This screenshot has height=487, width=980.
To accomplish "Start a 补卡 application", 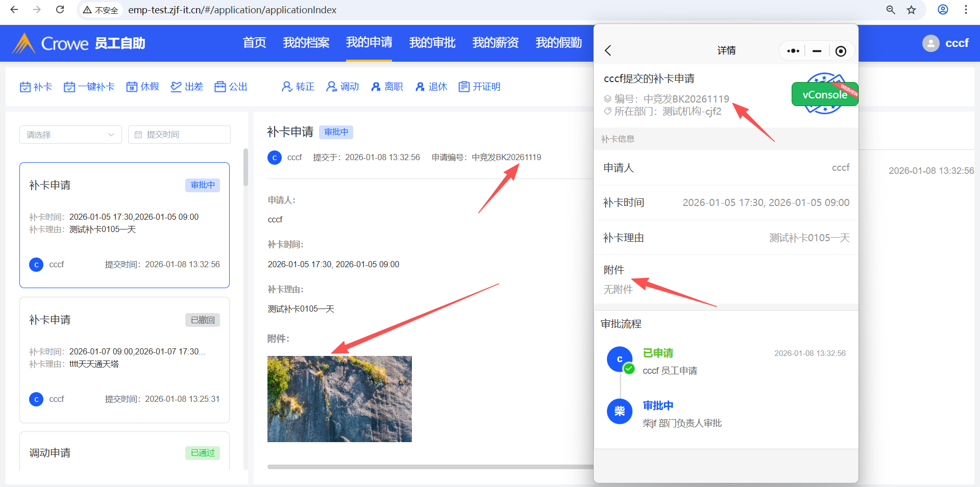I will point(36,87).
